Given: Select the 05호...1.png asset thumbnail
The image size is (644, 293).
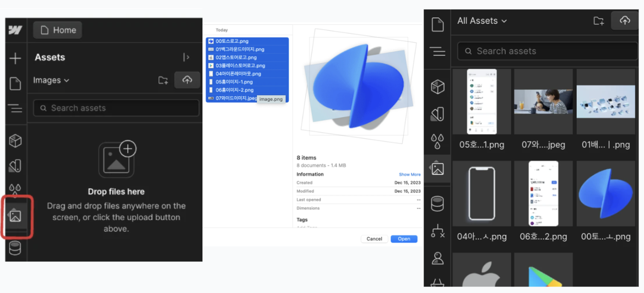Looking at the screenshot, I should 481,102.
